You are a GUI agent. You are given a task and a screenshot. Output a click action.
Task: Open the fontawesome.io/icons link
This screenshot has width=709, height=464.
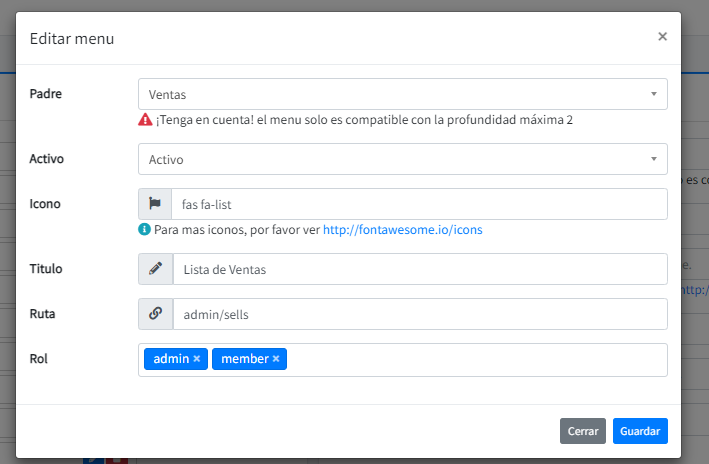coord(402,229)
